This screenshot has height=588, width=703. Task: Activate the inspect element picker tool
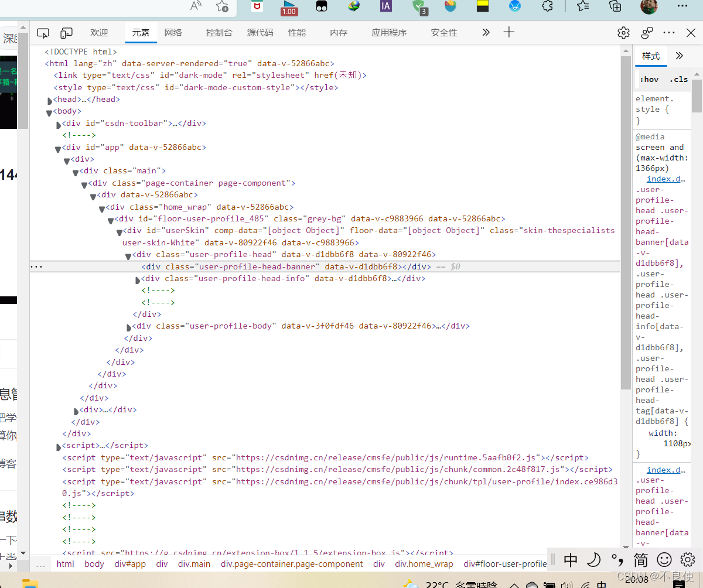click(43, 33)
